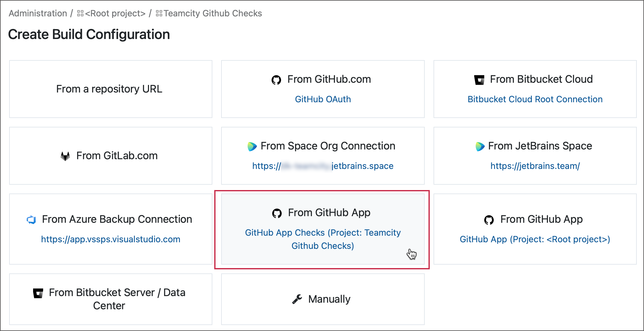The height and width of the screenshot is (331, 644).
Task: Click the wrench icon on the Manually card
Action: coord(296,299)
